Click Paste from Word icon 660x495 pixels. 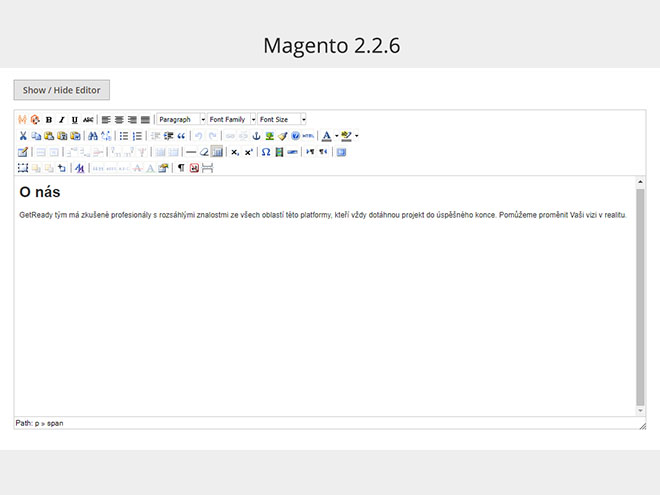(x=75, y=136)
